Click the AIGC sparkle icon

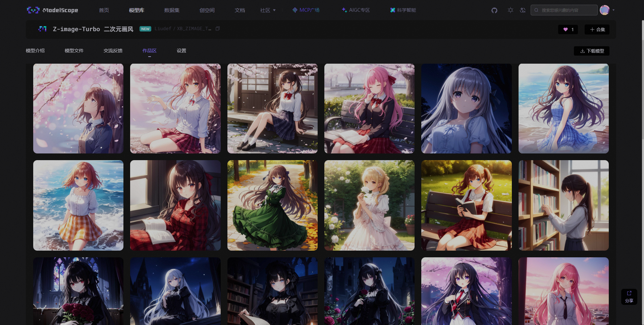pos(344,10)
